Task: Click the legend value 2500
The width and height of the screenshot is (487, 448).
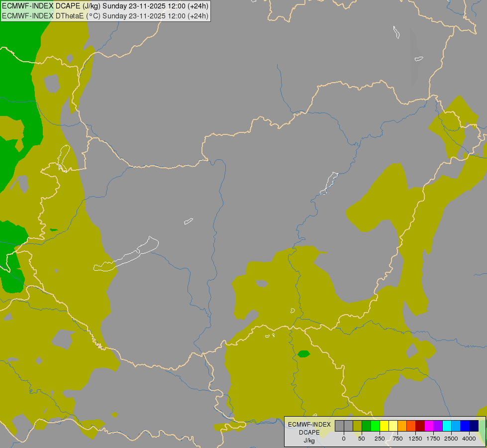Action: [x=451, y=439]
